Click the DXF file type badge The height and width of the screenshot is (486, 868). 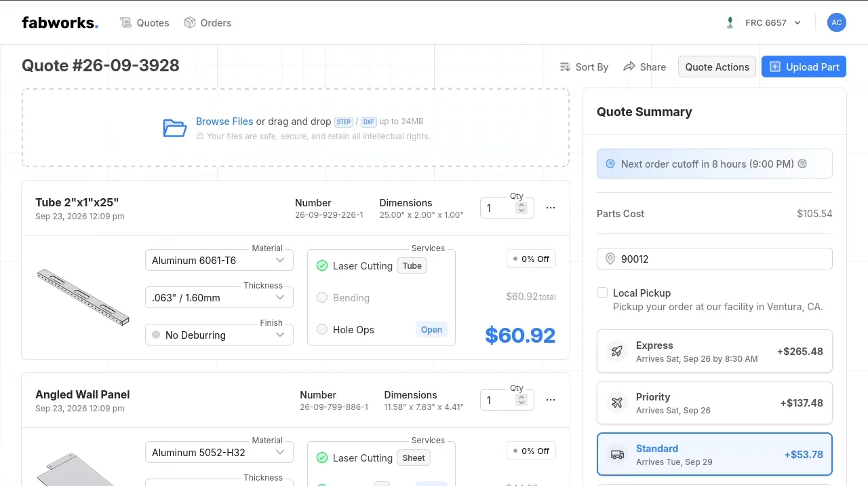pos(368,122)
